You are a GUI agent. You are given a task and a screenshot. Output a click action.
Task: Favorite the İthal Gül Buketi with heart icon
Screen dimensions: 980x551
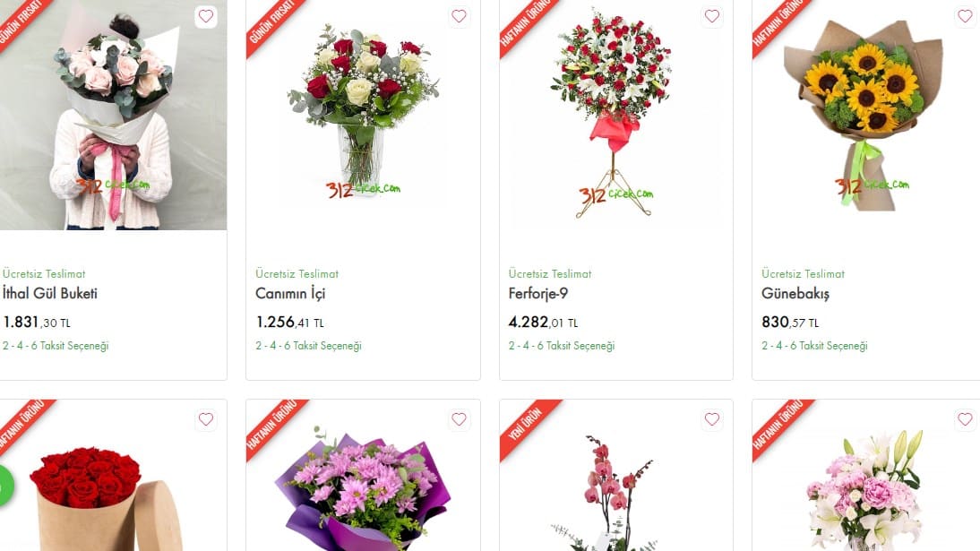pyautogui.click(x=206, y=16)
